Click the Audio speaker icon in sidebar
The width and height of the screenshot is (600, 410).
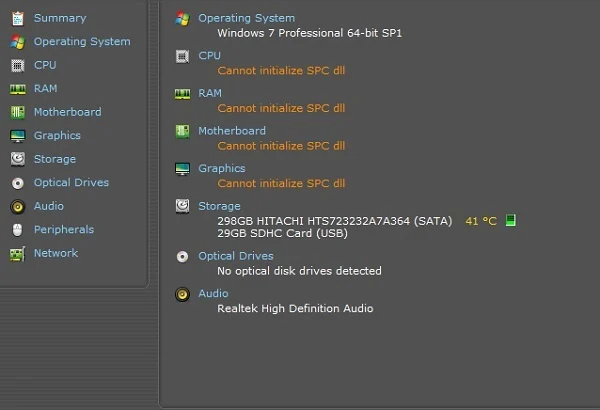(x=17, y=206)
